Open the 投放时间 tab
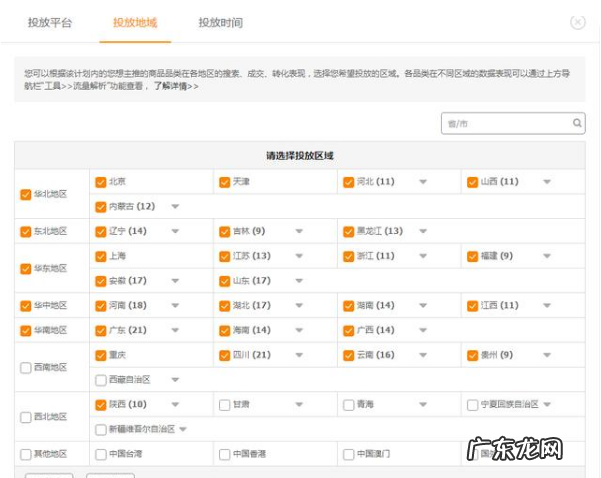Screen dimensions: 601x478 (x=220, y=23)
